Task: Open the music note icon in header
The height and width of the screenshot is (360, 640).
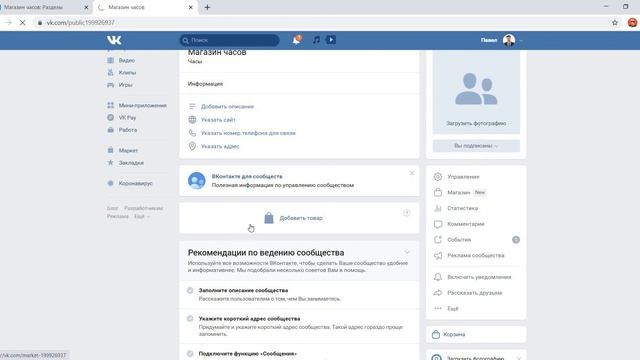Action: [x=316, y=40]
